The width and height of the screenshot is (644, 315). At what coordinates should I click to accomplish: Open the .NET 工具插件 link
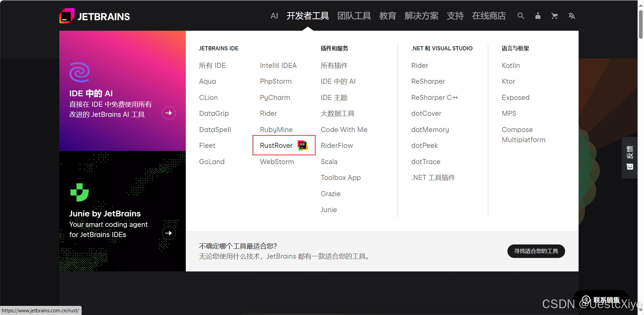433,178
